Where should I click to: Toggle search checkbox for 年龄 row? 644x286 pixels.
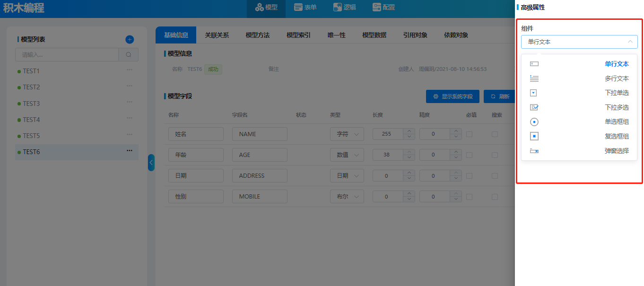tap(495, 155)
